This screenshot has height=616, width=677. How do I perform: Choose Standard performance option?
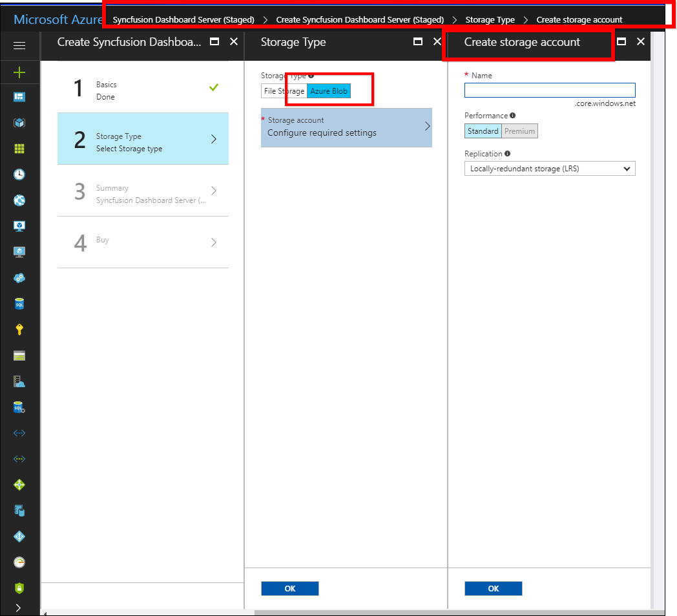click(x=483, y=131)
